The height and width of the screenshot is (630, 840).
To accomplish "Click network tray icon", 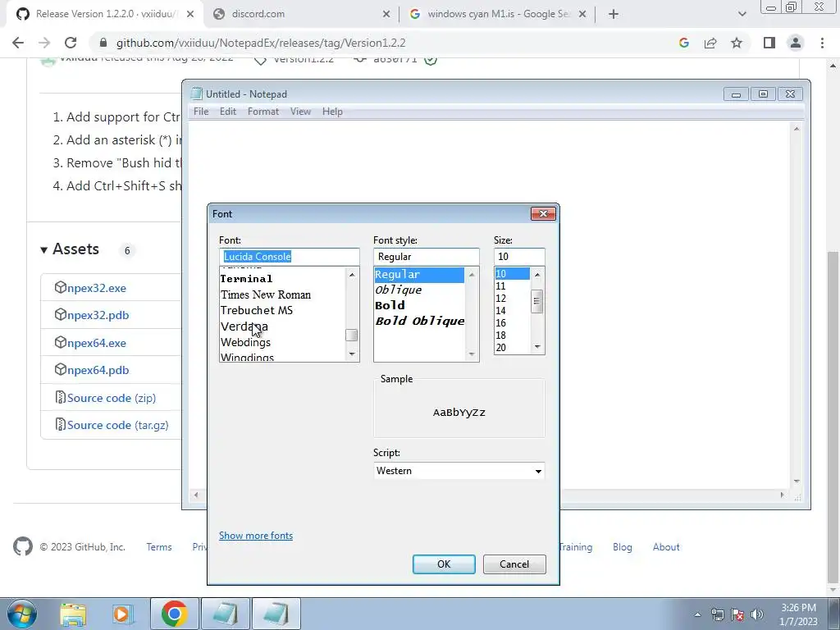I will click(717, 614).
